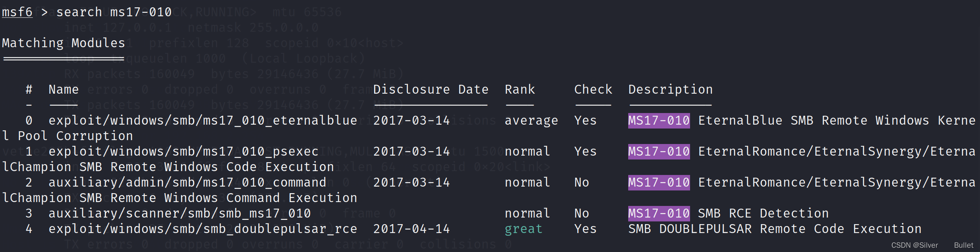Image resolution: width=980 pixels, height=252 pixels.
Task: Click module name ms17_010_psexec
Action: click(x=183, y=151)
